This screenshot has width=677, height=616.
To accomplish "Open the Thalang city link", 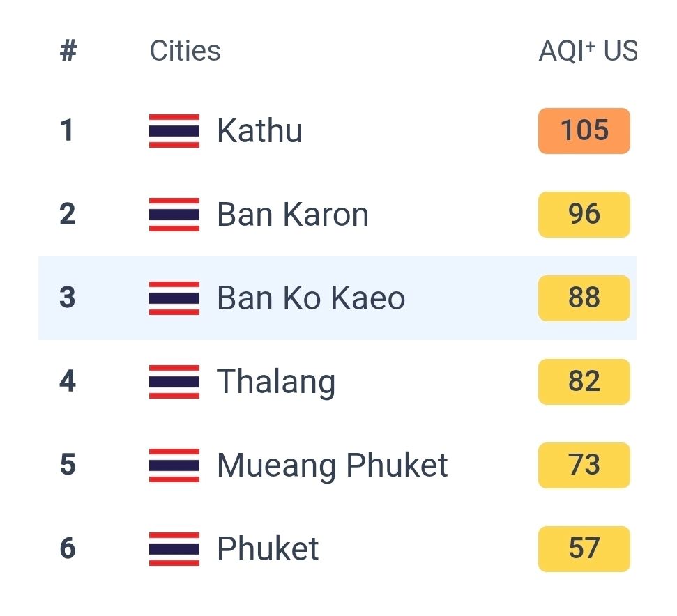I will pyautogui.click(x=276, y=383).
